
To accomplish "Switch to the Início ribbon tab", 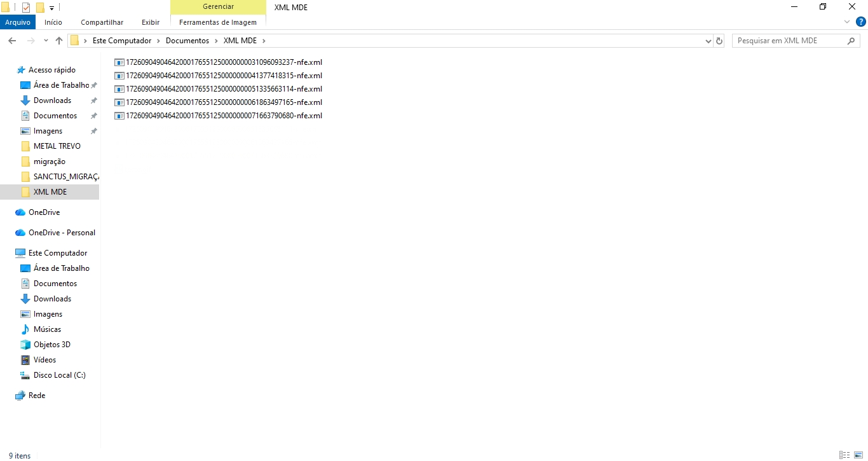I will coord(53,22).
